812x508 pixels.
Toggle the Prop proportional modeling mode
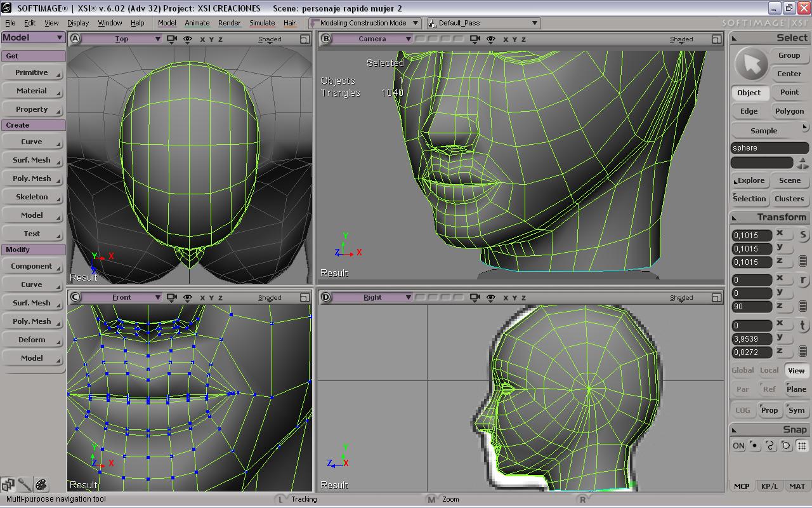pyautogui.click(x=769, y=410)
